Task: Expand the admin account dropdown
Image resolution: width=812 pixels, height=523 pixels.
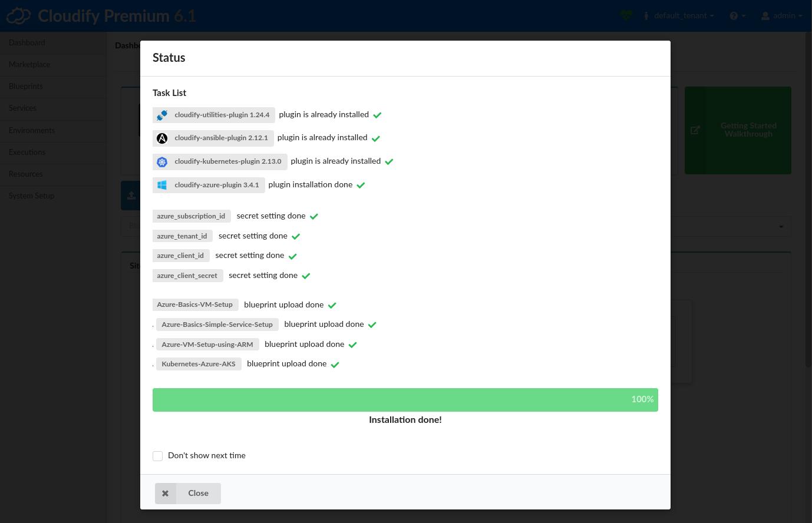Action: point(784,15)
